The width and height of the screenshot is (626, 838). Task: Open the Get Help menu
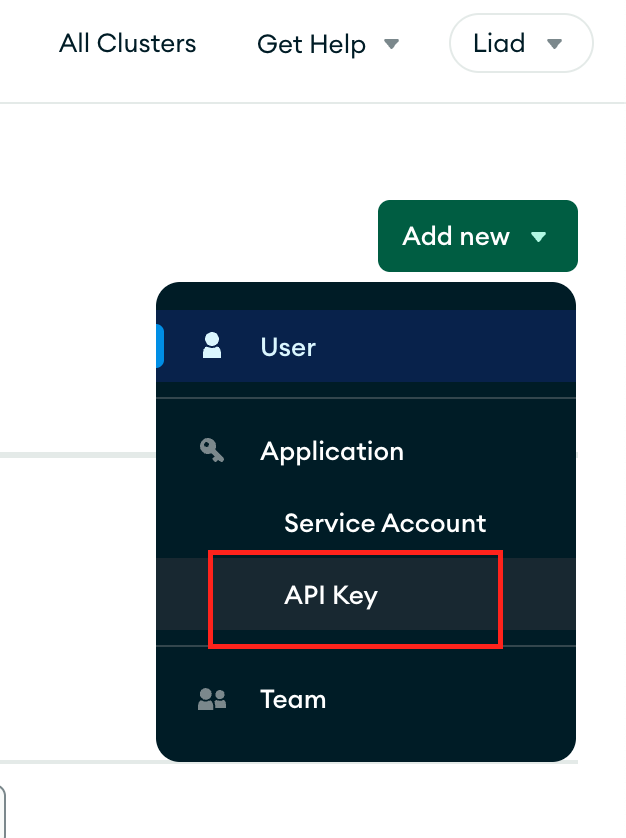click(328, 44)
